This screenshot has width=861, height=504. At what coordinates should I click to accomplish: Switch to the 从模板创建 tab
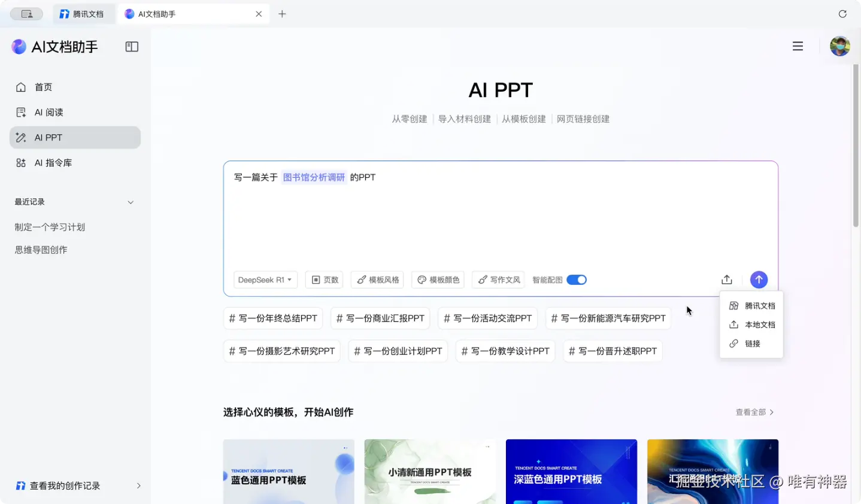[x=523, y=119]
